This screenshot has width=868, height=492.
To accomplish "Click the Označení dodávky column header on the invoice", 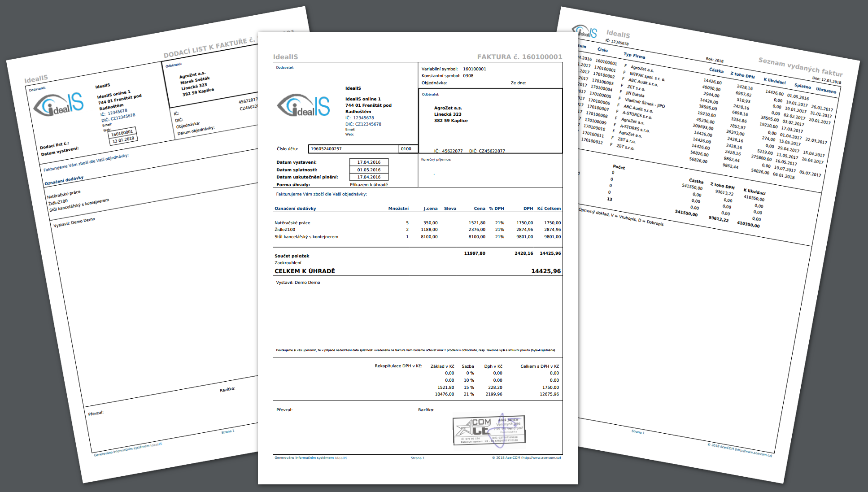I will point(295,209).
